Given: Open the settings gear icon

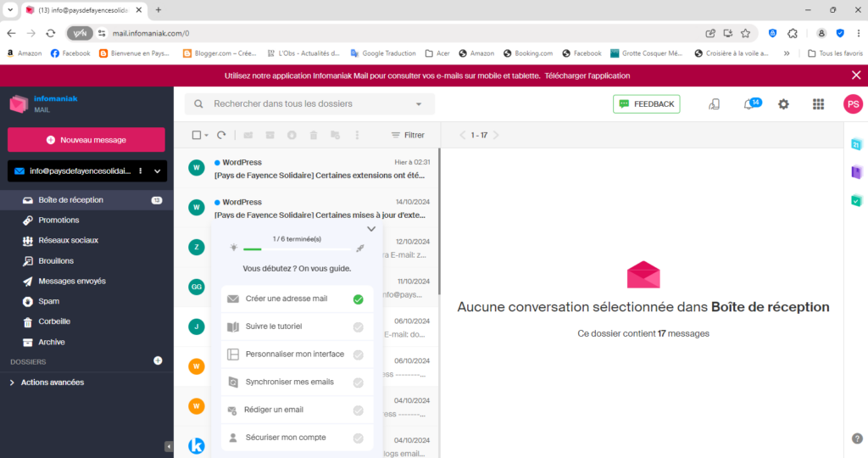Looking at the screenshot, I should 783,104.
